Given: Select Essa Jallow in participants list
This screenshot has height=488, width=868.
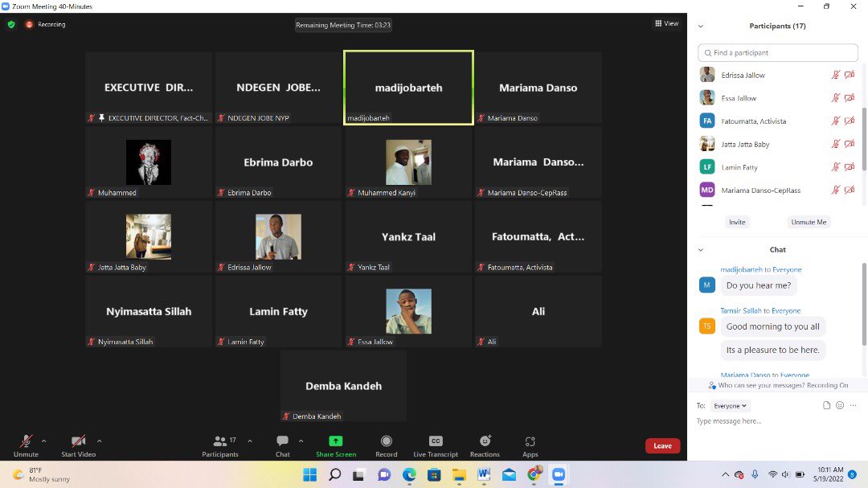Looking at the screenshot, I should (x=777, y=98).
